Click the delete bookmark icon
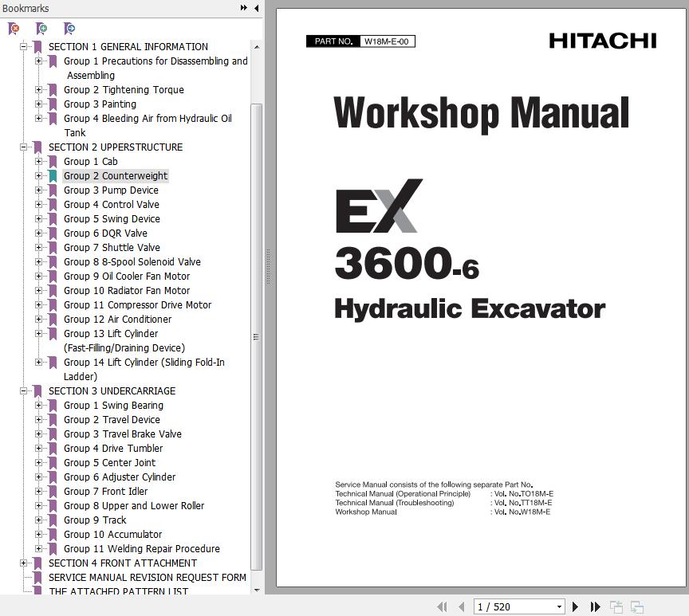 (14, 29)
